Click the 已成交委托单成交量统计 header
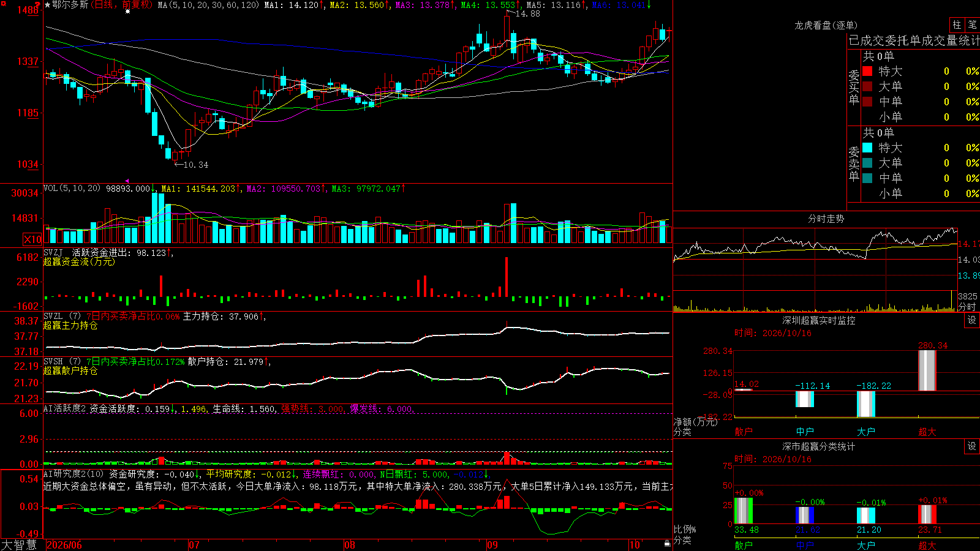 (914, 40)
